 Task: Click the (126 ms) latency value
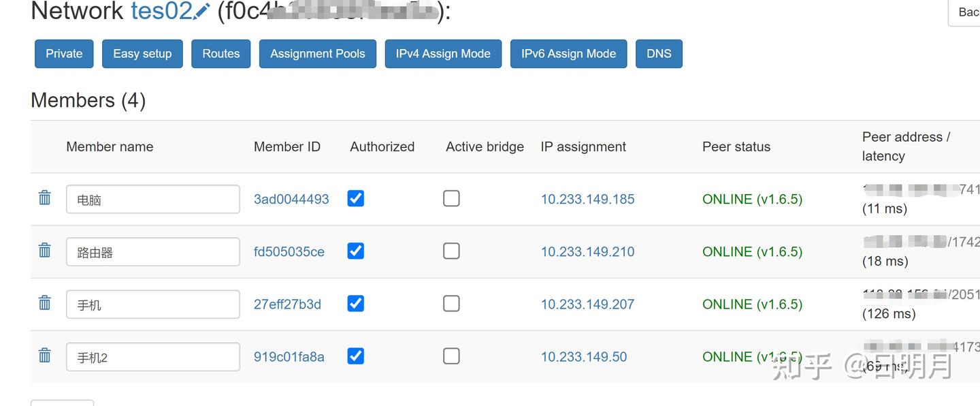coord(889,313)
